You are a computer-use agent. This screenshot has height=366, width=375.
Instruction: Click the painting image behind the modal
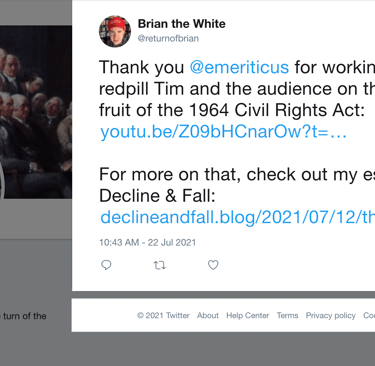click(x=36, y=112)
